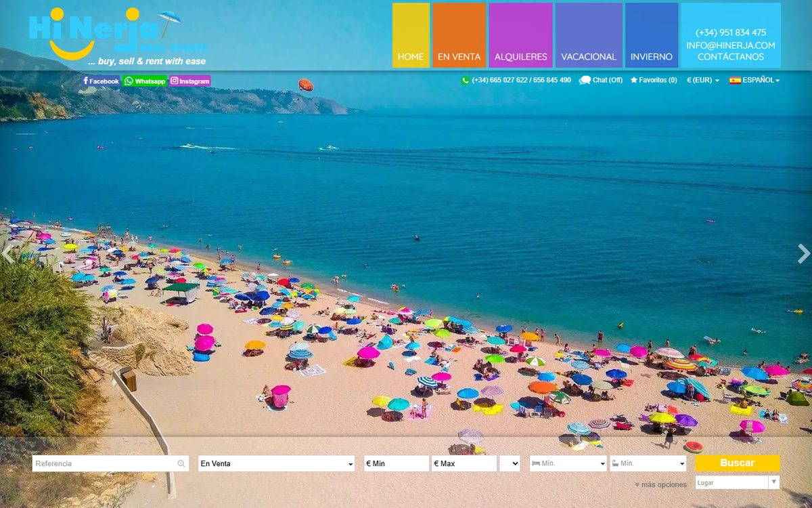
Task: Focus the Referencia input field
Action: [x=111, y=463]
